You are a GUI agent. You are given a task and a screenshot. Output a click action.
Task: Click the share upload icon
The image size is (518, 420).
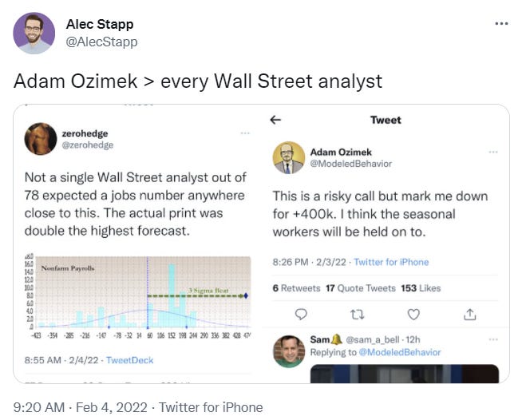[x=470, y=315]
